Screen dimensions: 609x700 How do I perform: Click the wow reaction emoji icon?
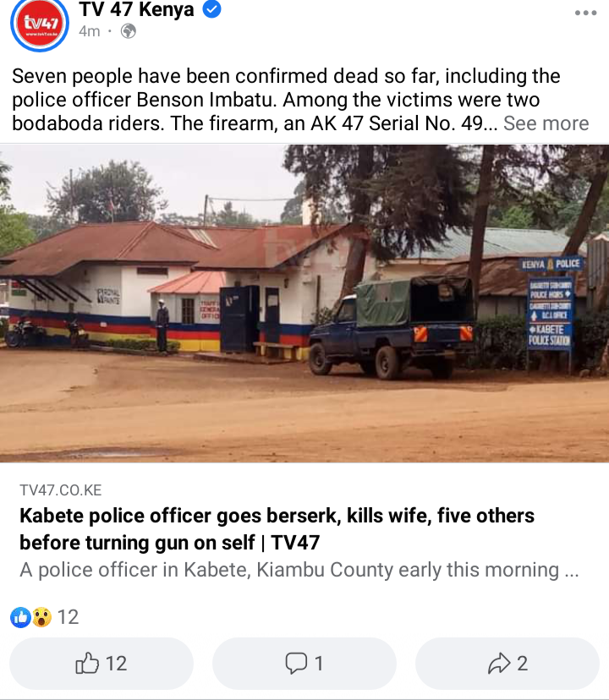[x=41, y=617]
